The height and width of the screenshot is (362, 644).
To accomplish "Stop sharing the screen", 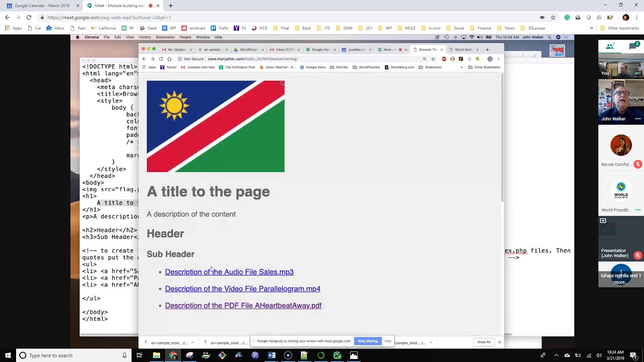I will pyautogui.click(x=368, y=341).
